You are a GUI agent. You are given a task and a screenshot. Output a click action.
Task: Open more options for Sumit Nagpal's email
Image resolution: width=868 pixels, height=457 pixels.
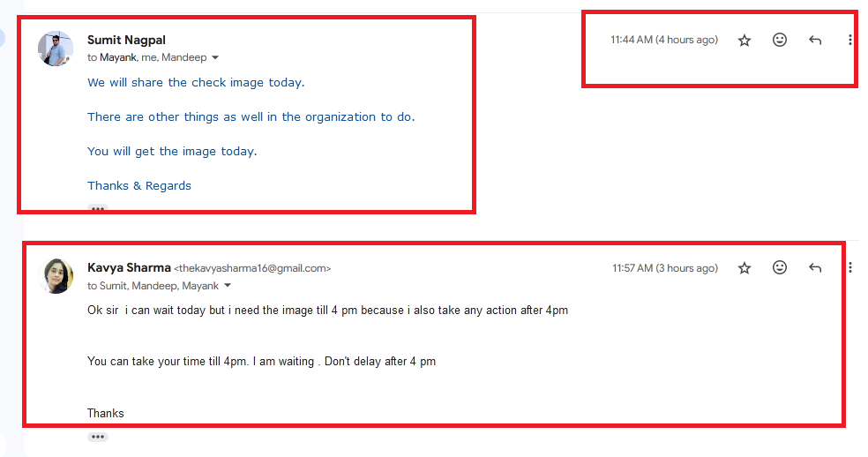(850, 40)
